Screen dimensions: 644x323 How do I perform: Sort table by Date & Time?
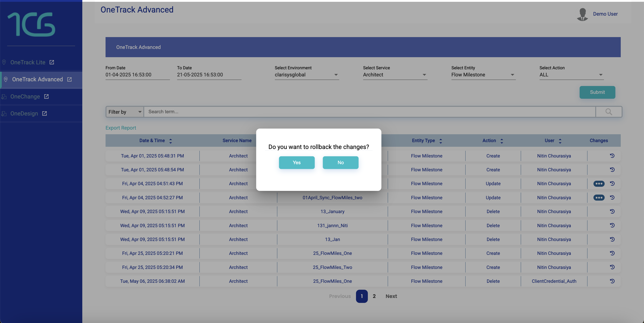(x=170, y=141)
